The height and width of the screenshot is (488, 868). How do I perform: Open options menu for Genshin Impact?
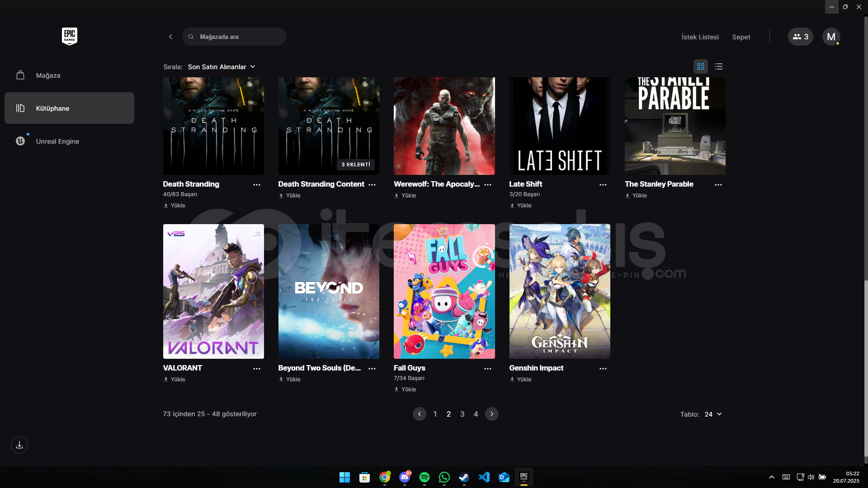(603, 369)
